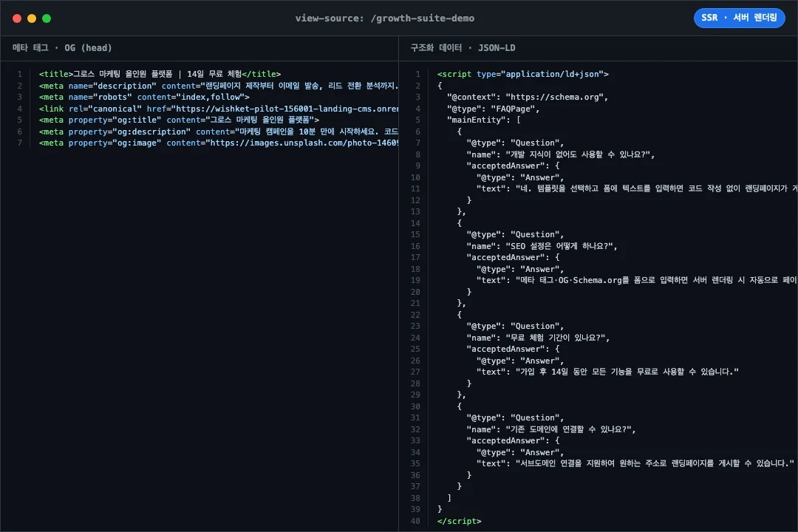Select the 구조화 데이터 · JSON-LD panel header
The width and height of the screenshot is (798, 532).
coord(463,48)
